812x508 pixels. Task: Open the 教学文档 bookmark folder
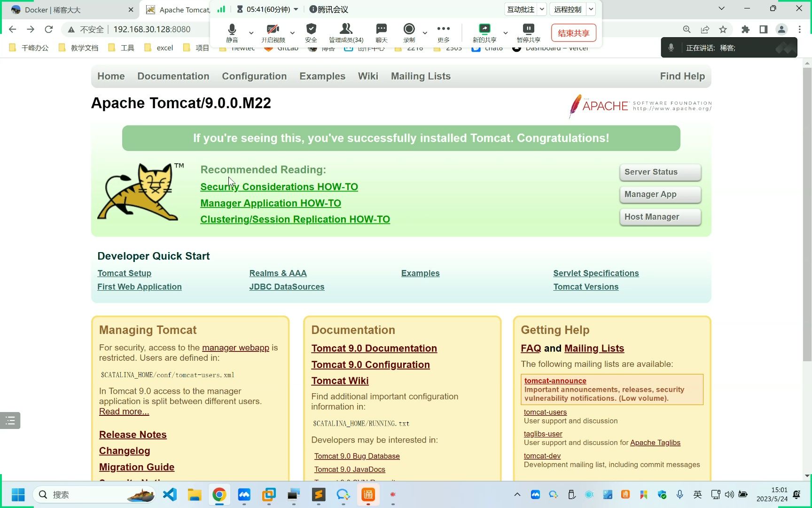[78, 48]
